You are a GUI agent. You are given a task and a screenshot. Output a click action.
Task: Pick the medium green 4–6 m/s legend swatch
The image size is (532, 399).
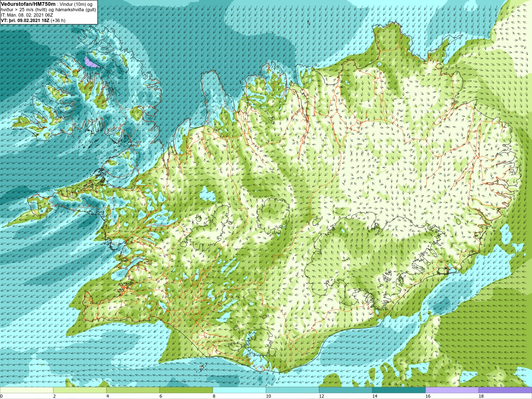click(x=133, y=390)
